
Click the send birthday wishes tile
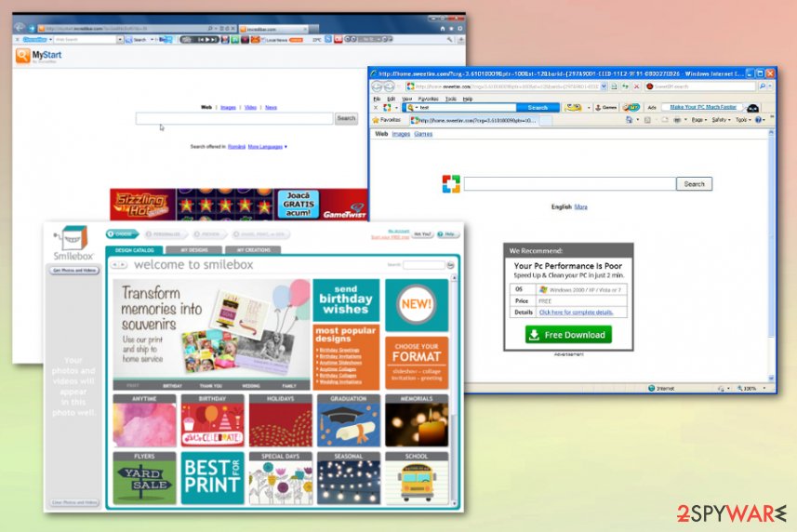pos(346,299)
